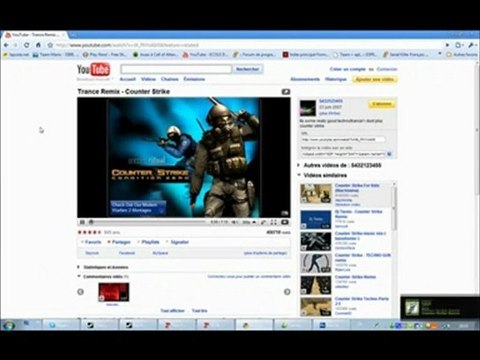480x360 pixels.
Task: Open the Vidéos tab
Action: pos(148,79)
